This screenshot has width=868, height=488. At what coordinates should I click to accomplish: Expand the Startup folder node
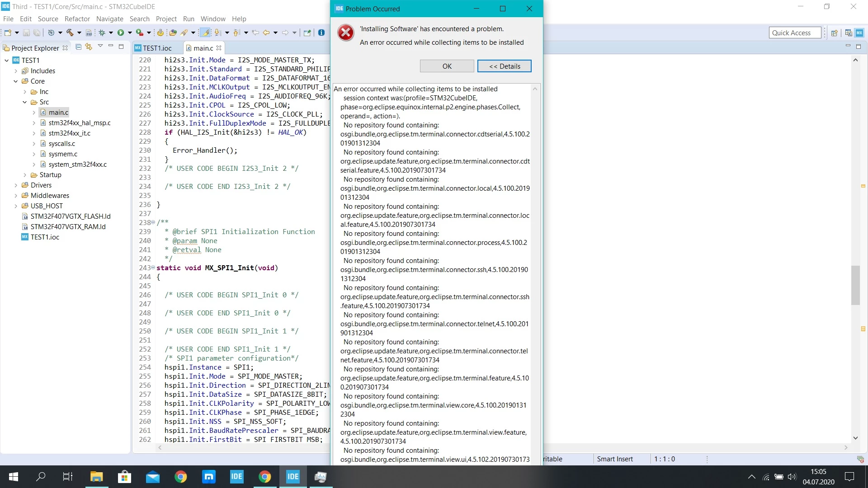tap(25, 175)
